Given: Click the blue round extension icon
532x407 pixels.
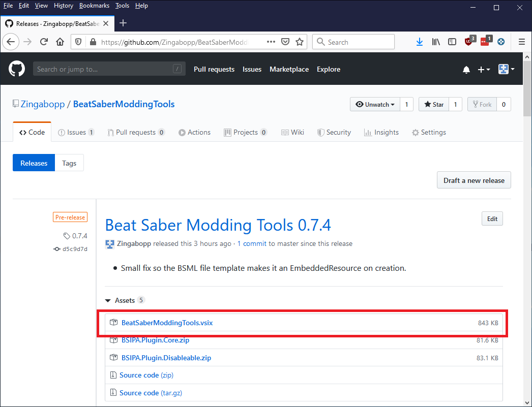Looking at the screenshot, I should click(501, 42).
